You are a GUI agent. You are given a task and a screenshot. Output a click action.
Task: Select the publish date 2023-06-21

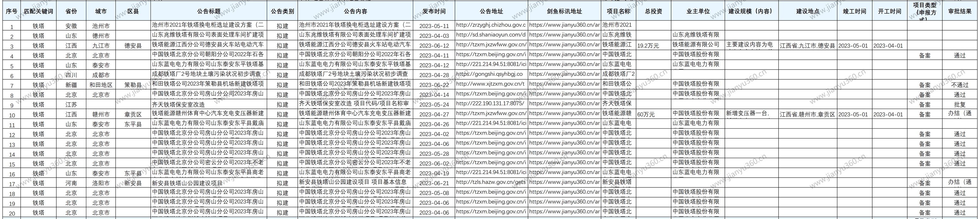(x=434, y=183)
